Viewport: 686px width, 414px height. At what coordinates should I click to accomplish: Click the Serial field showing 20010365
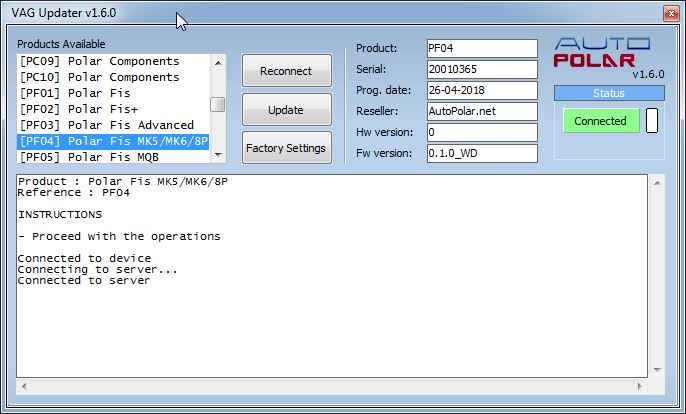coord(482,69)
